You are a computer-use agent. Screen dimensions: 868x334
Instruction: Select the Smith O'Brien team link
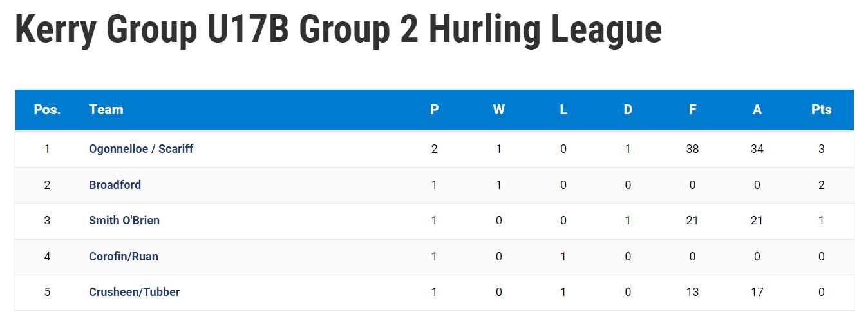pos(124,221)
